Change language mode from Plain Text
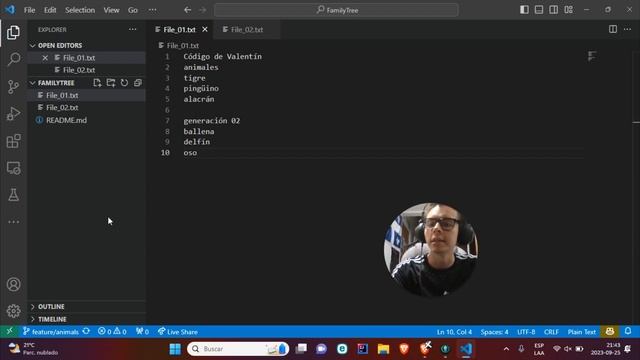The image size is (640, 360). click(582, 332)
